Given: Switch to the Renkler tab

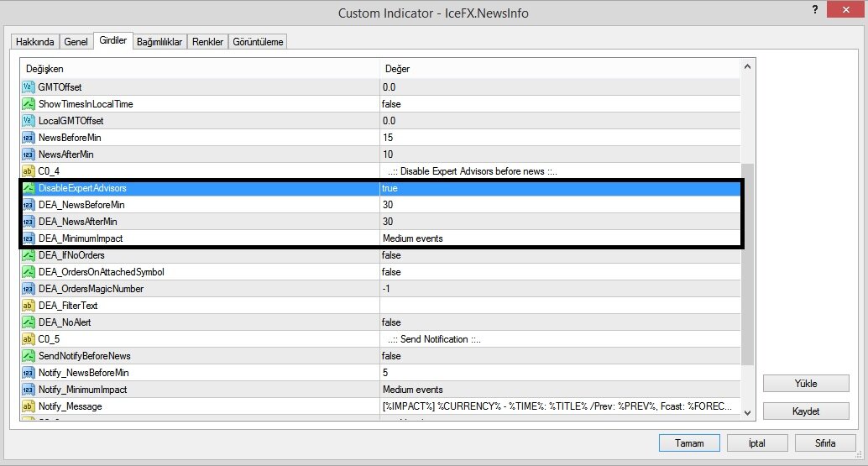Looking at the screenshot, I should [x=207, y=41].
